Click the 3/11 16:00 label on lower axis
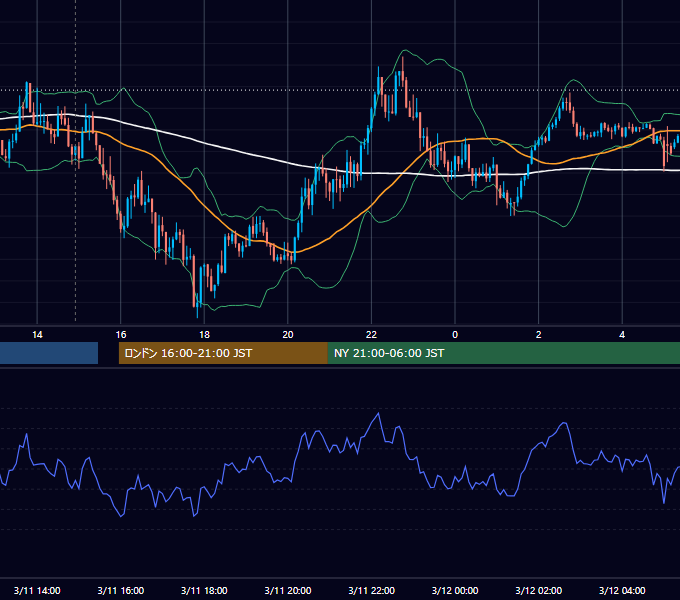 [121, 590]
